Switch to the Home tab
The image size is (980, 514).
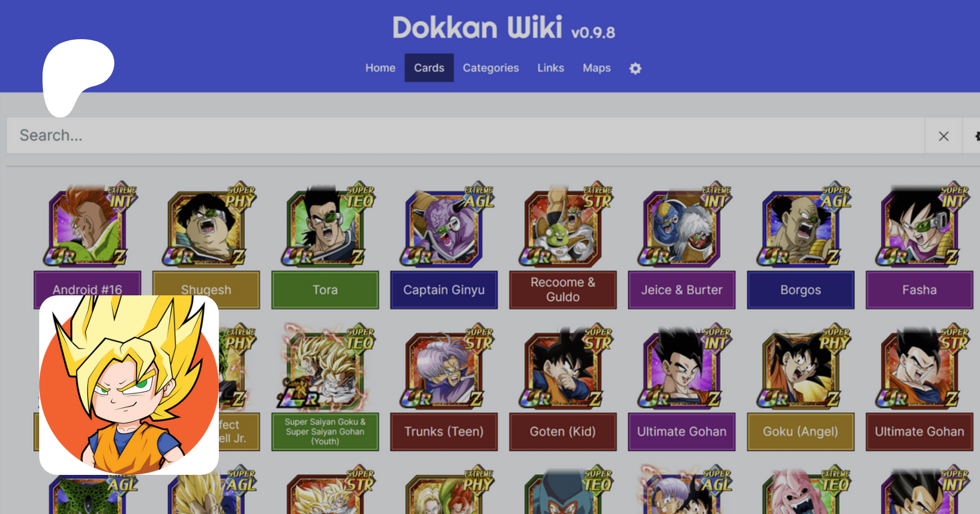[380, 68]
